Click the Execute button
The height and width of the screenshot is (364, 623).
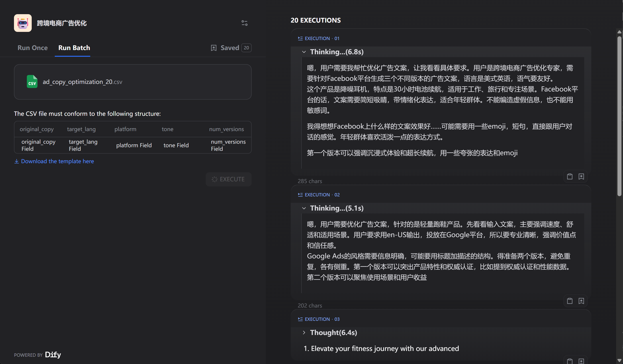tap(228, 179)
